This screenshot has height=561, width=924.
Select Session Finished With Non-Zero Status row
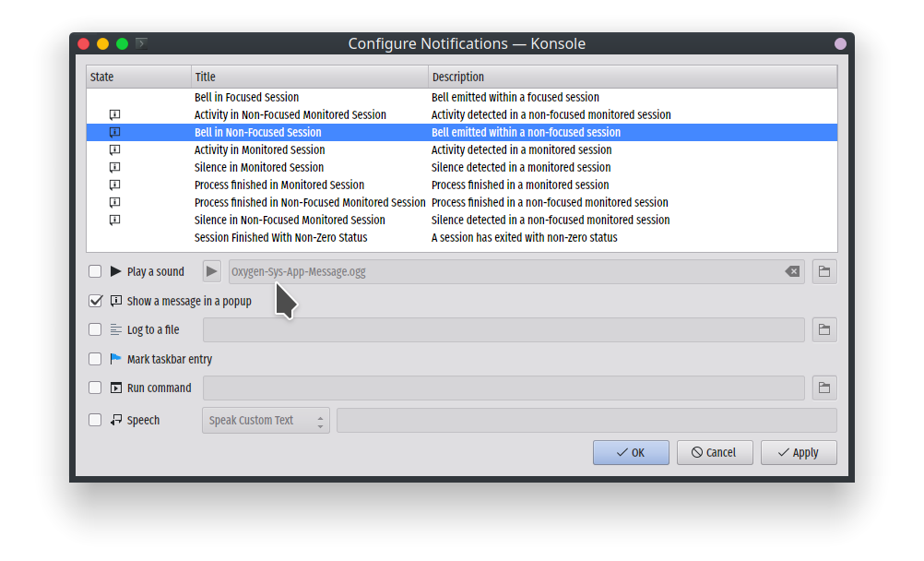[x=280, y=237]
